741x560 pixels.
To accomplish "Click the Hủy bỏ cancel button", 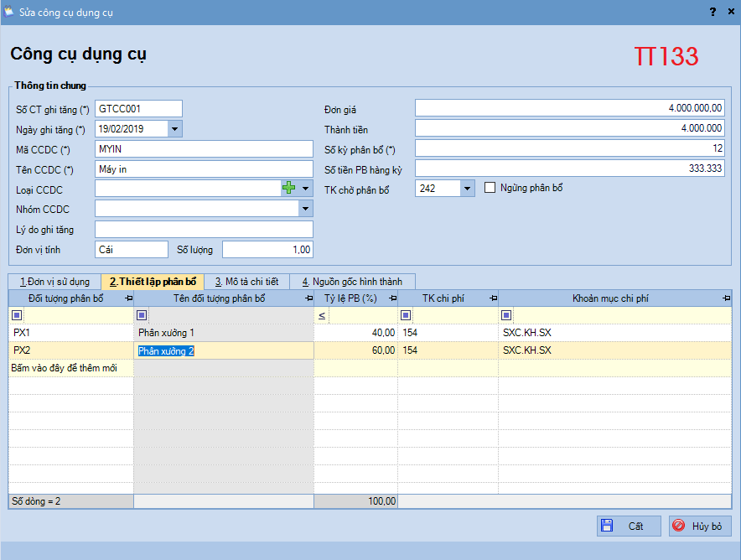I will tap(700, 526).
